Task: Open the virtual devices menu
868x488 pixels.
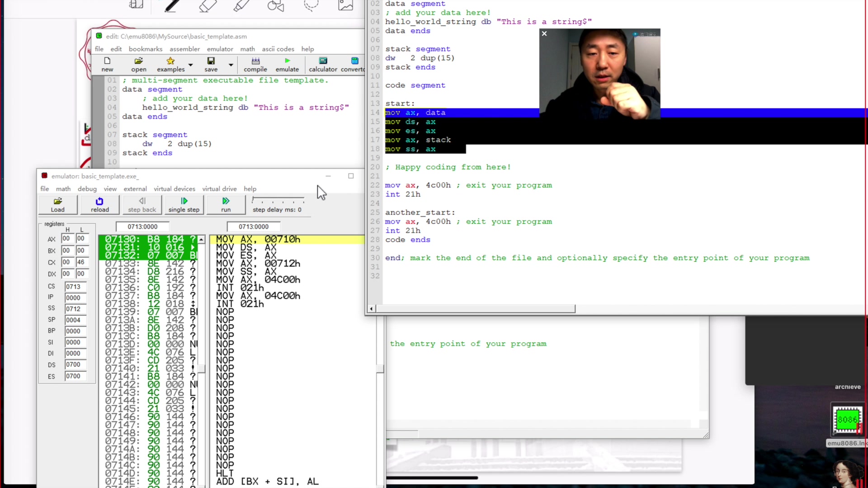Action: (x=174, y=189)
